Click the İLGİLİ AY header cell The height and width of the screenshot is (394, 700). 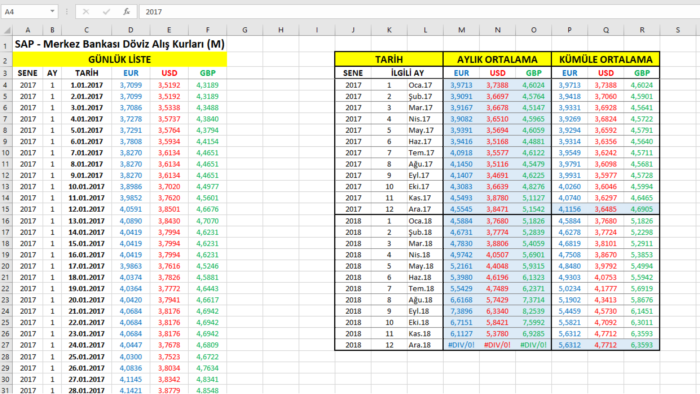point(407,73)
